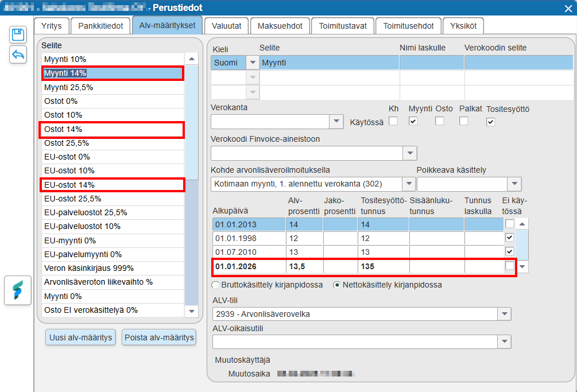Open Verokoodi Finvoice-aineistoon dropdown

pos(409,153)
